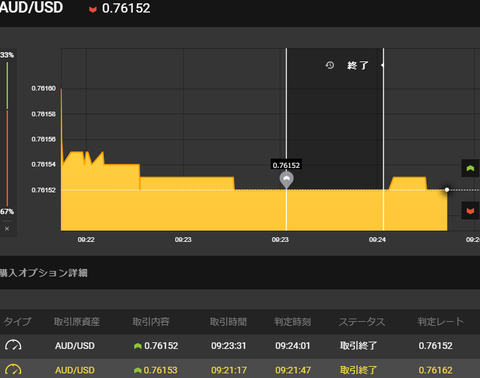Click the gauge icon in the 09:23:31 row
The image size is (480, 378).
(13, 345)
